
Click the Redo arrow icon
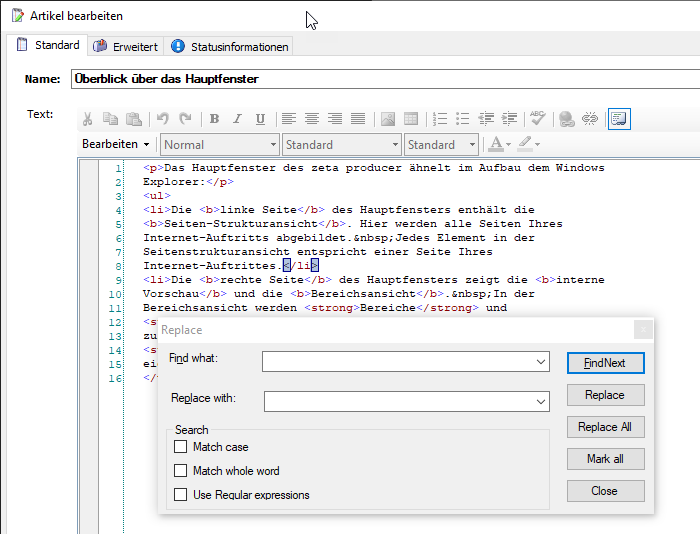click(x=185, y=119)
